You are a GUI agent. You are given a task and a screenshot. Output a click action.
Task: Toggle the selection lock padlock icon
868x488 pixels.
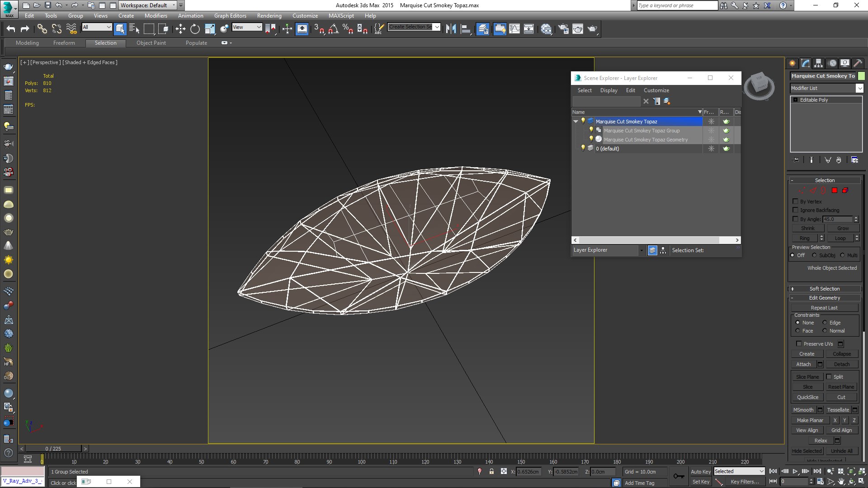(491, 471)
